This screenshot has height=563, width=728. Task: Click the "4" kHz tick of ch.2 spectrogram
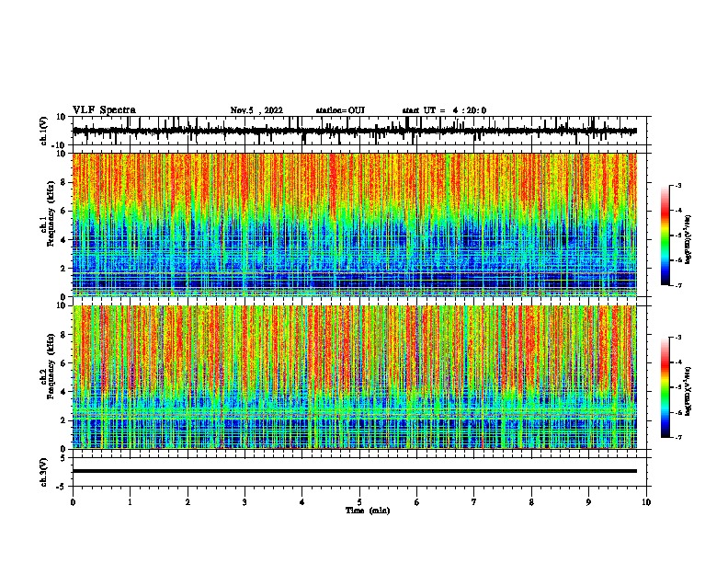(63, 392)
